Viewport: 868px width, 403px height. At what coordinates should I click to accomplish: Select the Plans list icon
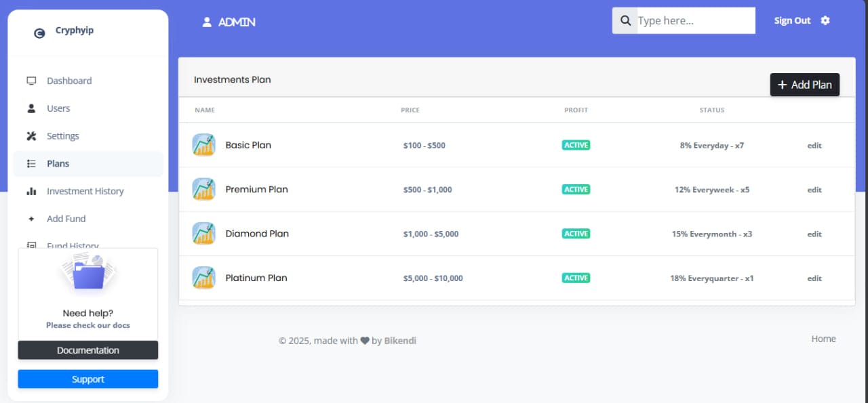(x=31, y=163)
